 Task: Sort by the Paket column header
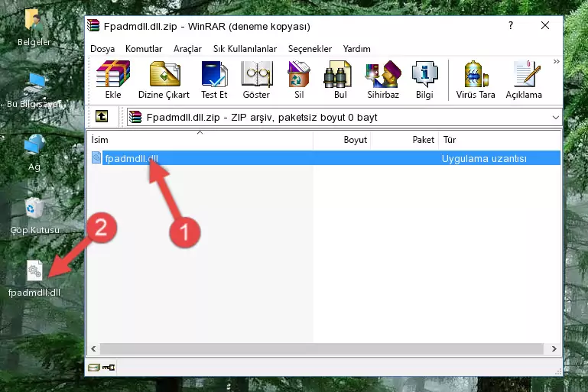(405, 140)
